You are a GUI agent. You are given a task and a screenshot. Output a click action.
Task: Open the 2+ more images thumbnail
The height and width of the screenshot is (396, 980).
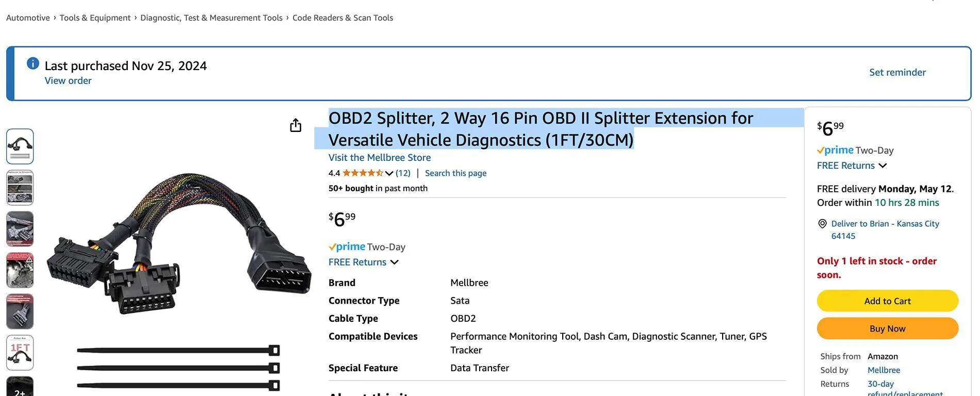pyautogui.click(x=20, y=388)
